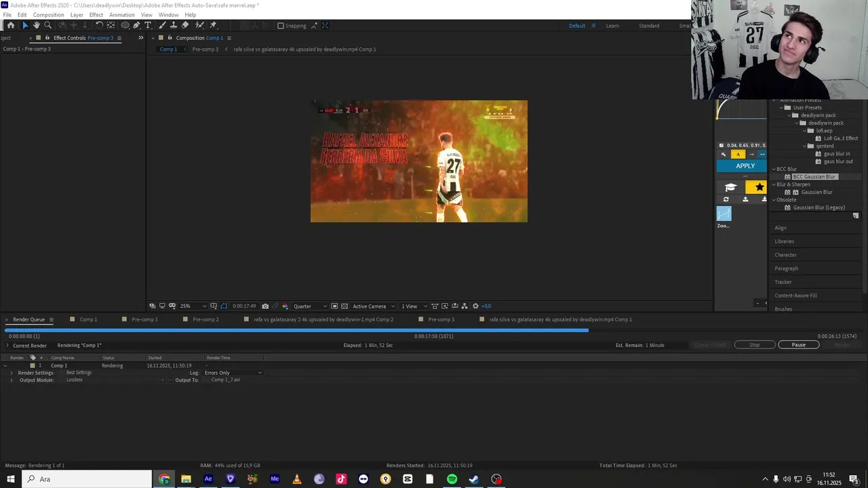This screenshot has width=868, height=488.
Task: Click the Comp 1_7.avi output file link
Action: [x=226, y=380]
